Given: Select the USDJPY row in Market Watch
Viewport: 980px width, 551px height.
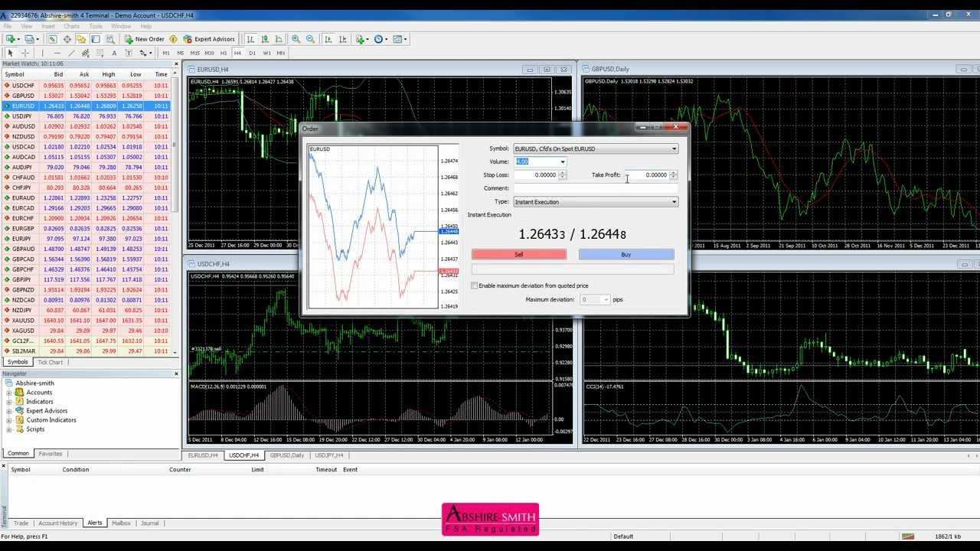Looking at the screenshot, I should pyautogui.click(x=86, y=116).
